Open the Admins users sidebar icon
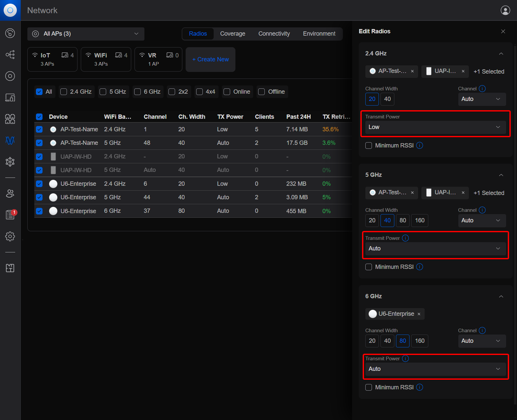Viewport: 517px width, 420px height. click(10, 194)
